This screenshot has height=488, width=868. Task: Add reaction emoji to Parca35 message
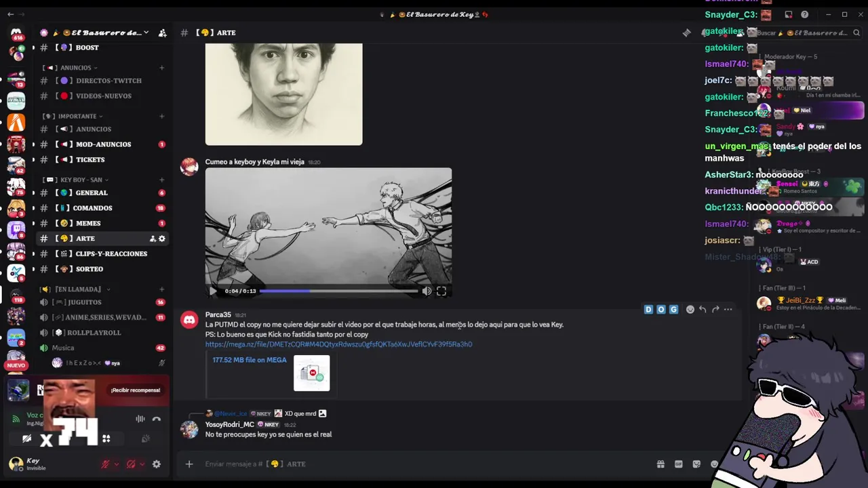pos(690,310)
